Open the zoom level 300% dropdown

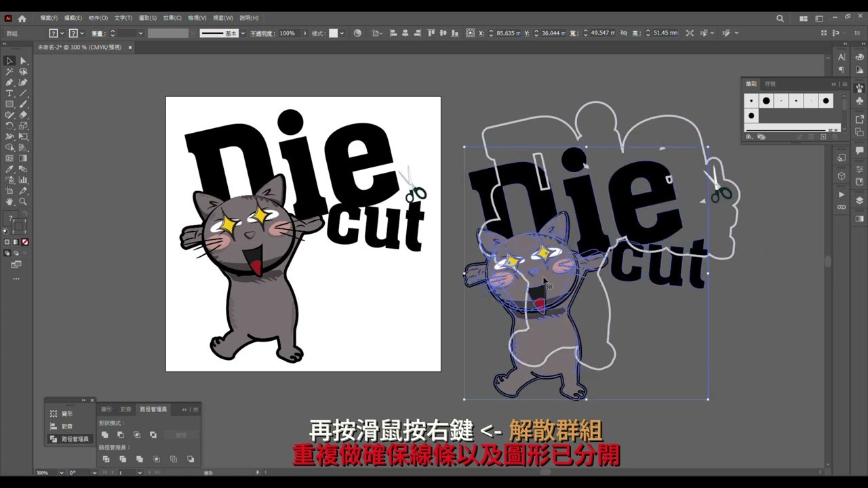click(61, 472)
